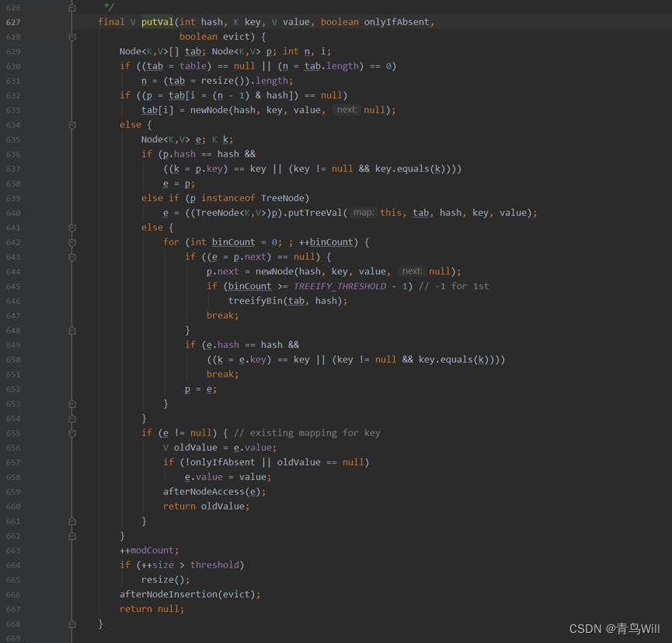Click 'tab.length' on line 630
The image size is (672, 643).
[x=331, y=66]
